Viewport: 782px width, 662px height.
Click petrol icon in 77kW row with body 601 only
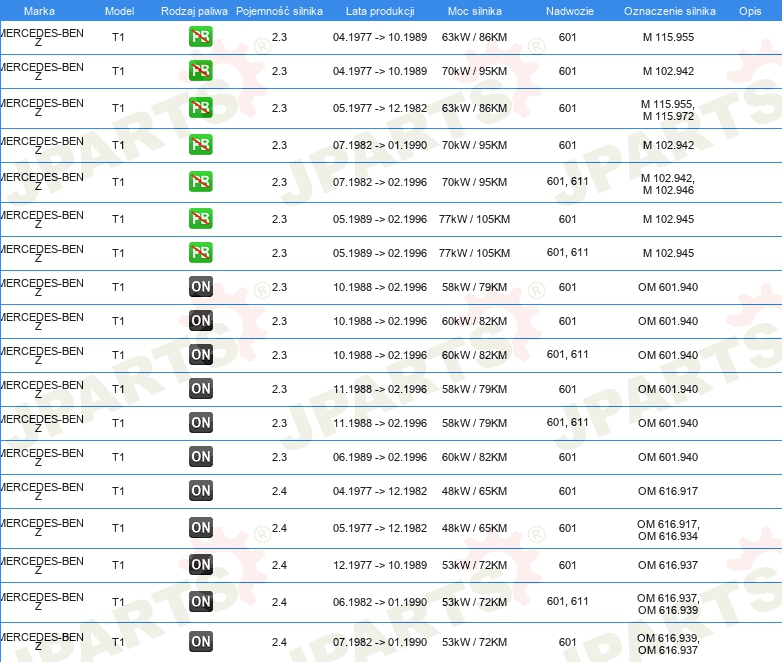(x=200, y=219)
